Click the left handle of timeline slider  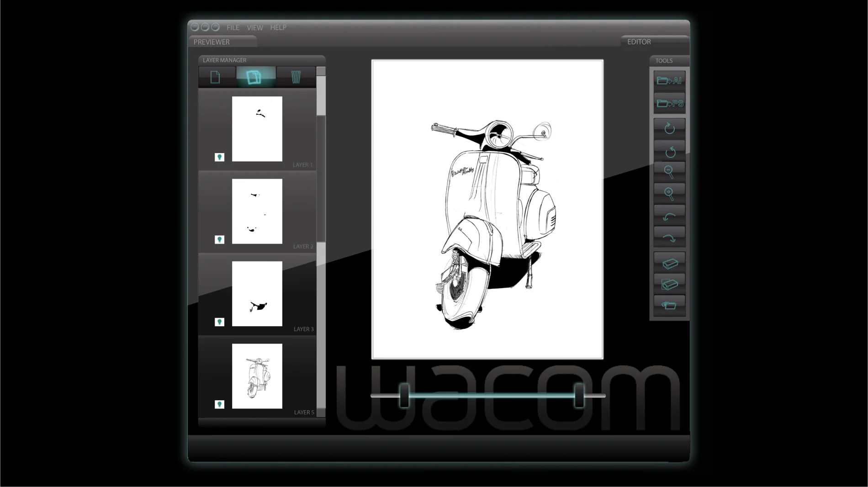(x=404, y=395)
